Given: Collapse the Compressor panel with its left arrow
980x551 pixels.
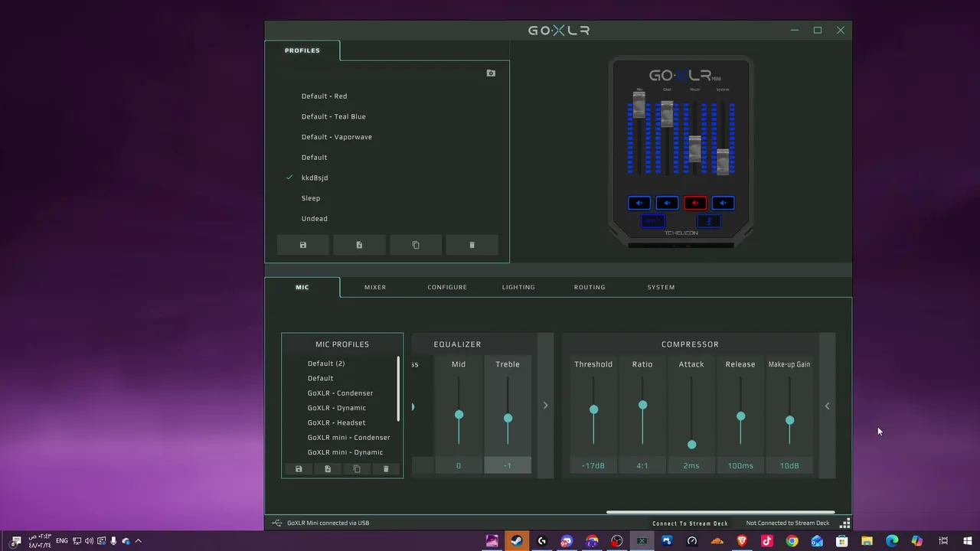Looking at the screenshot, I should (x=827, y=406).
